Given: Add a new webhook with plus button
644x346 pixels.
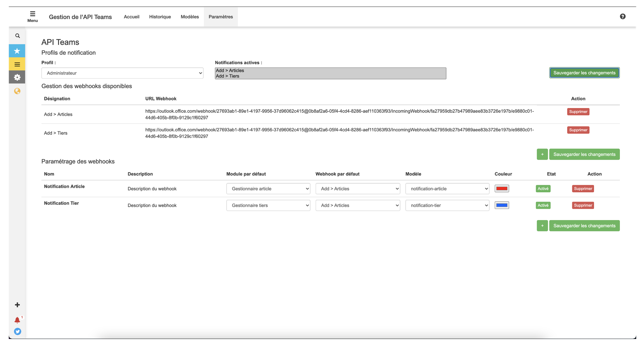Looking at the screenshot, I should point(542,154).
